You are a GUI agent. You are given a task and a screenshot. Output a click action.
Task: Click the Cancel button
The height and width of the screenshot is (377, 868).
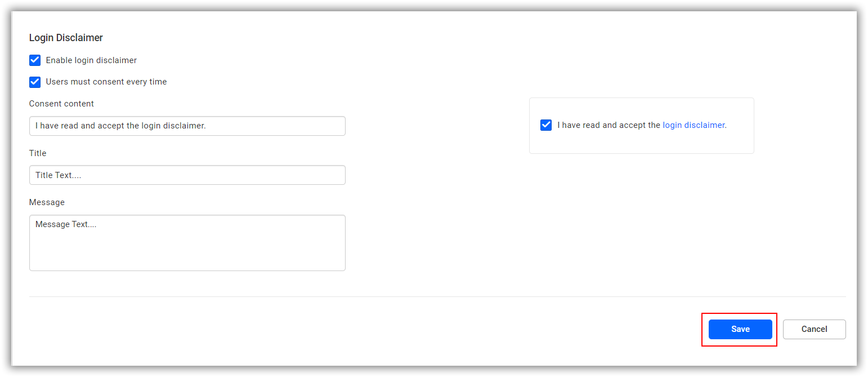814,329
